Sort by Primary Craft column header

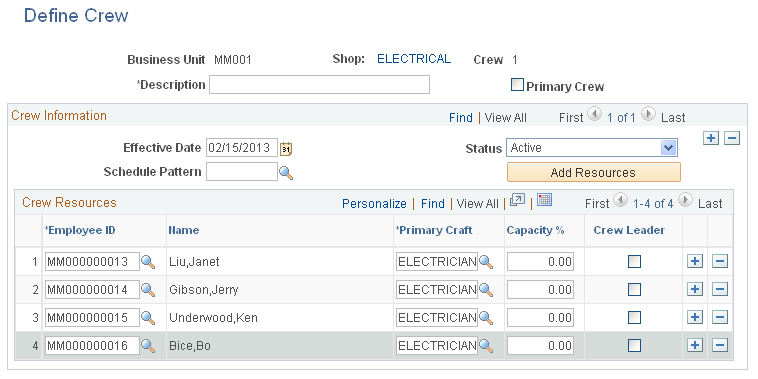[434, 231]
